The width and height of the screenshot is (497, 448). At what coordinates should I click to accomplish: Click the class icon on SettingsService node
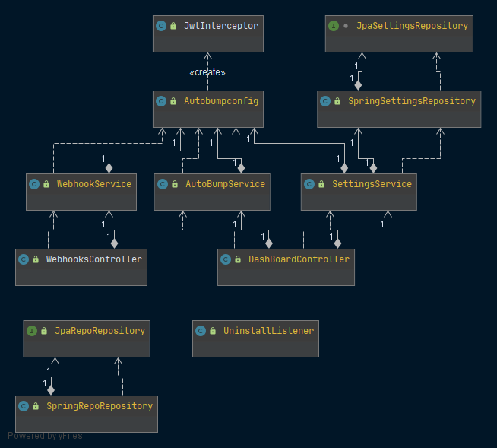tap(309, 184)
